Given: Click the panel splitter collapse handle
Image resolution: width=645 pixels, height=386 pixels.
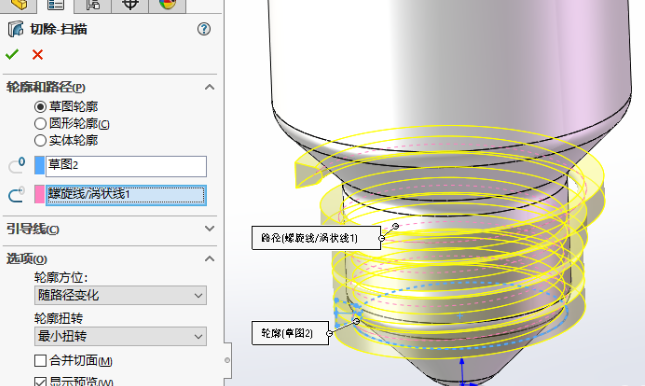Looking at the screenshot, I should tap(227, 360).
